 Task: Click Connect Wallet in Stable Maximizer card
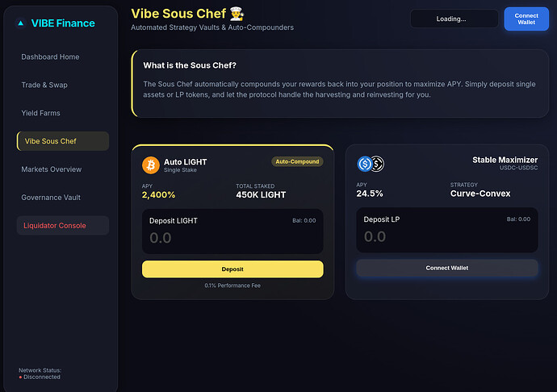click(446, 268)
